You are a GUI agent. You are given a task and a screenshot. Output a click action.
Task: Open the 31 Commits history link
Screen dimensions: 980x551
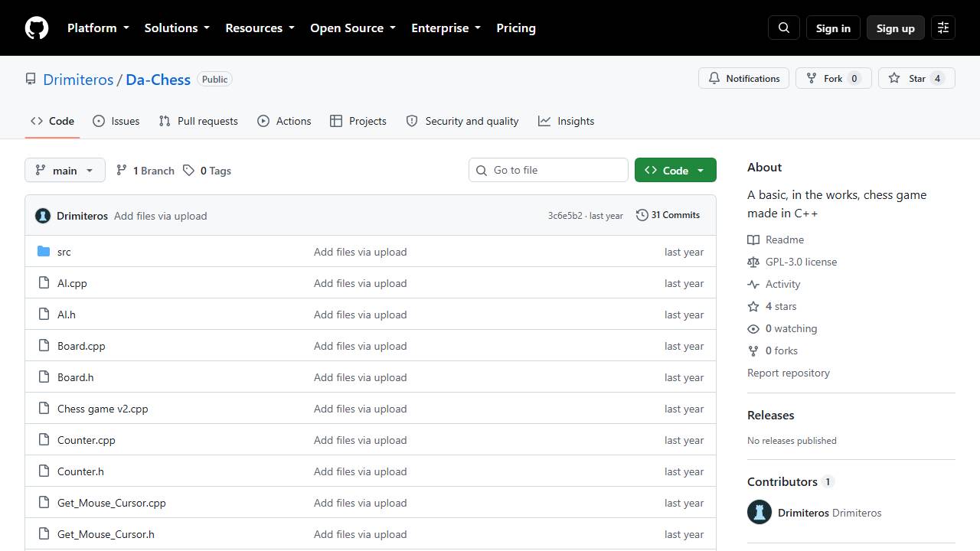click(x=668, y=215)
